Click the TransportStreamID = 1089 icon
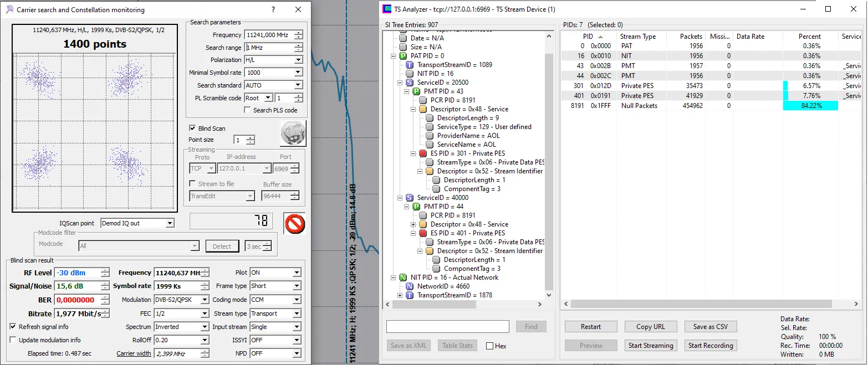 [x=410, y=65]
